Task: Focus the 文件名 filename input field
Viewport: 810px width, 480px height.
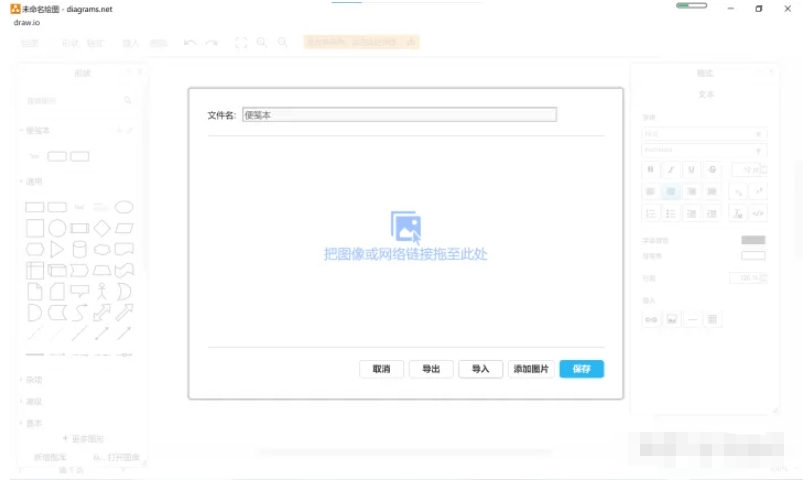Action: coord(399,115)
